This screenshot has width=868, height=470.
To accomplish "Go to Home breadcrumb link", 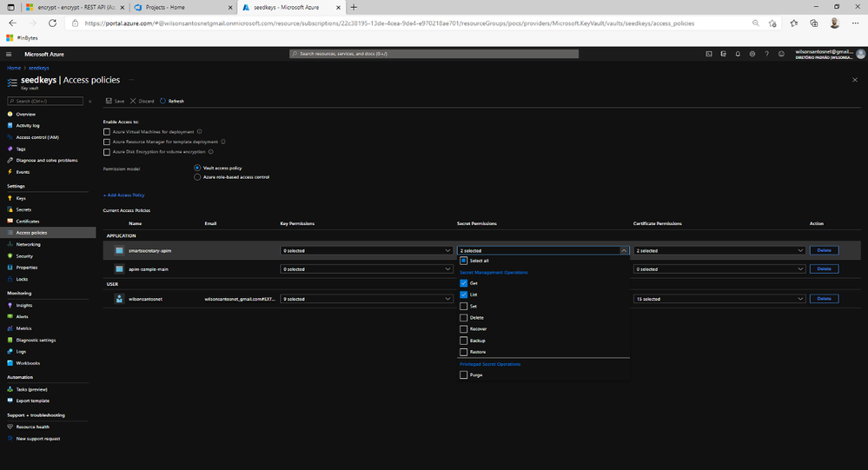I will (x=14, y=68).
